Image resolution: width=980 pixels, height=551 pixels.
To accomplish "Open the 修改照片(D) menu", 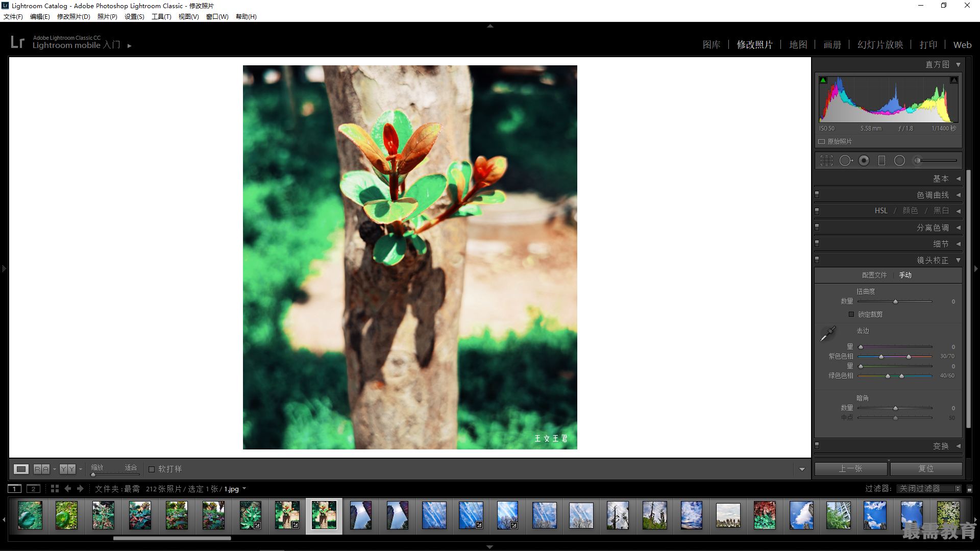I will click(x=73, y=17).
